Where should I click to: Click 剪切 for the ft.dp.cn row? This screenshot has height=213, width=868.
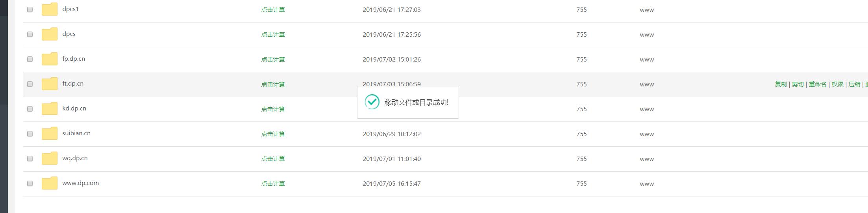798,84
